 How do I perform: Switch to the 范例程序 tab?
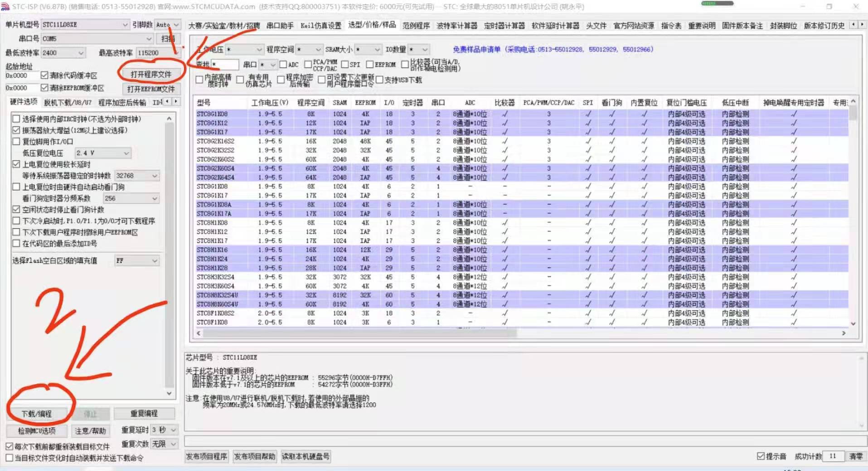[x=416, y=26]
